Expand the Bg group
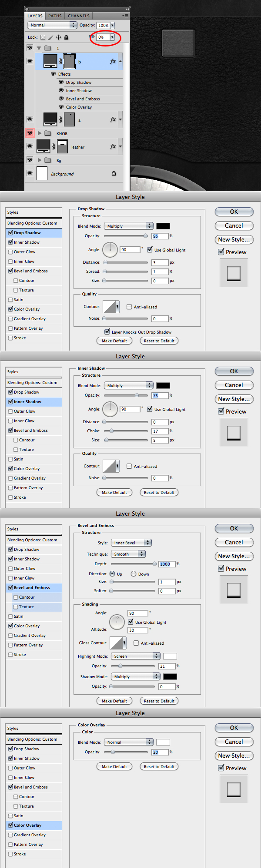Screen dimensions: 261x868 (40, 160)
